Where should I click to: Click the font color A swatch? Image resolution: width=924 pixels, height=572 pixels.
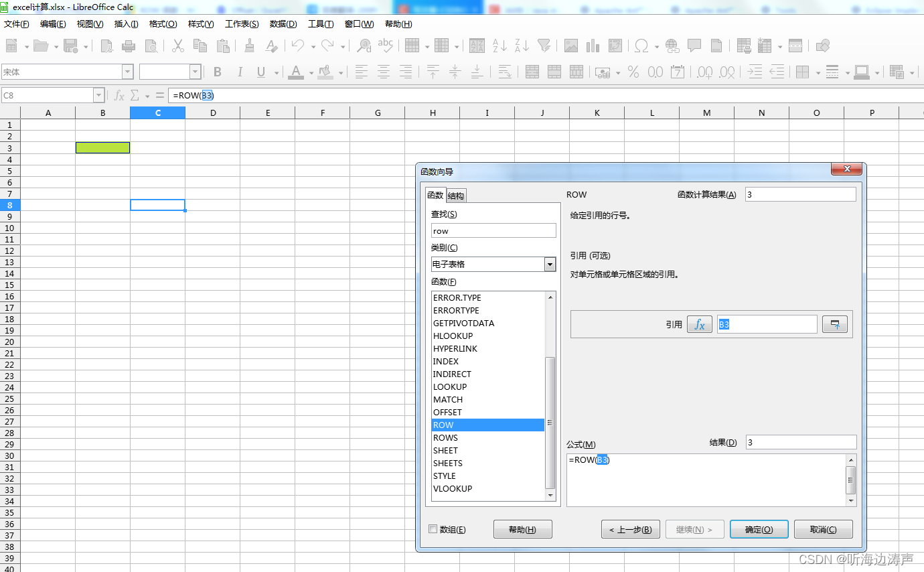click(x=297, y=72)
